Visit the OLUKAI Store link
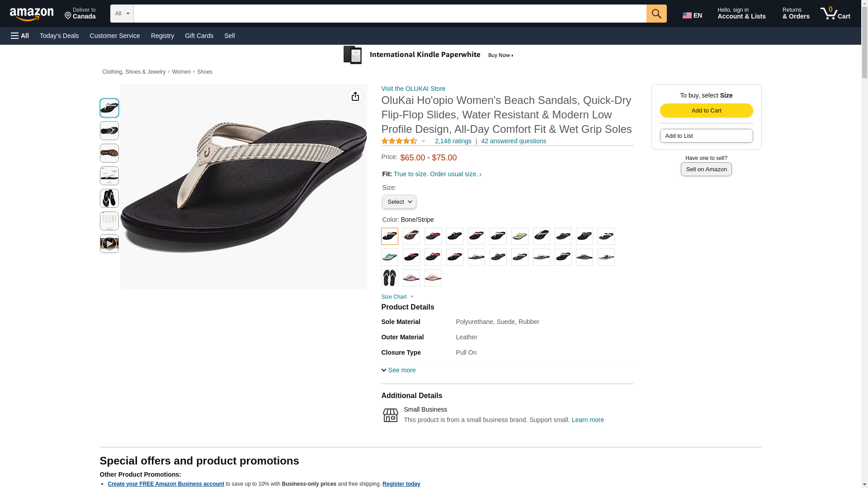868x488 pixels. click(x=413, y=89)
